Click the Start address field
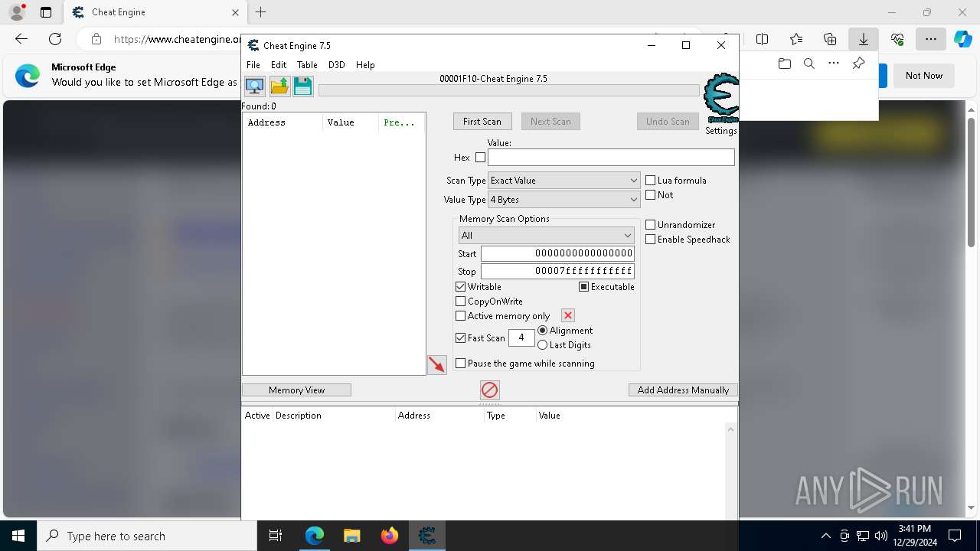Screen dimensions: 980x551 coord(557,253)
